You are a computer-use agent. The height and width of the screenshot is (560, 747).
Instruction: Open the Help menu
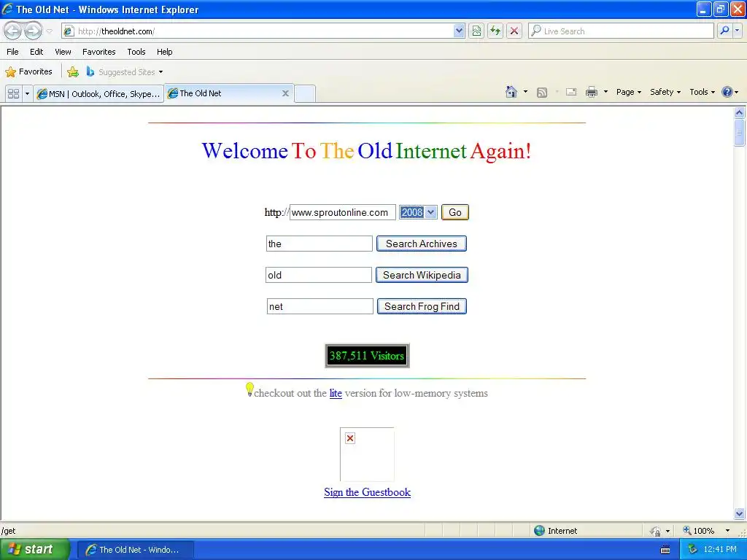pos(165,52)
